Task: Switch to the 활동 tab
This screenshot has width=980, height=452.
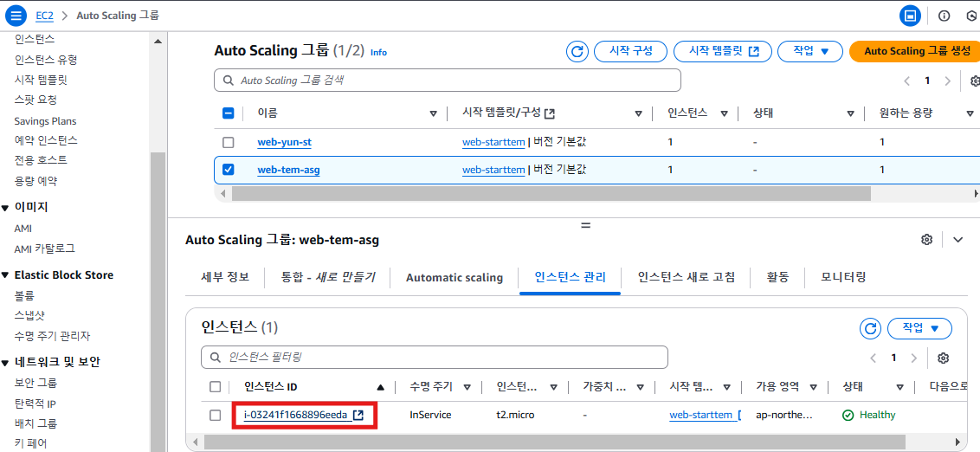Action: click(x=777, y=277)
